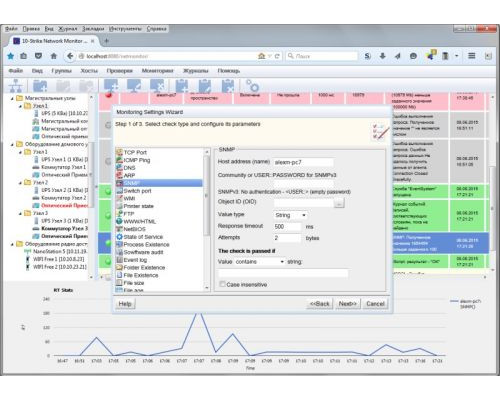500x400 pixels.
Task: Click the Attempts field
Action: tap(287, 238)
